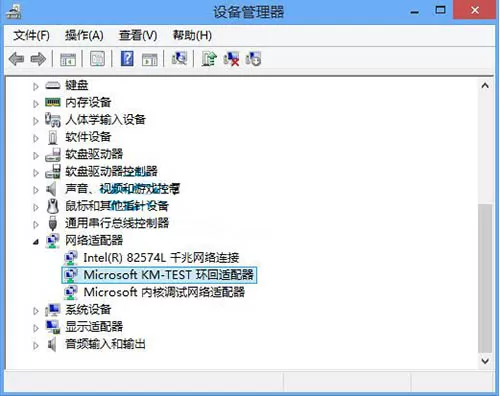Expand the 通用串行总线控制器 node

(x=36, y=225)
